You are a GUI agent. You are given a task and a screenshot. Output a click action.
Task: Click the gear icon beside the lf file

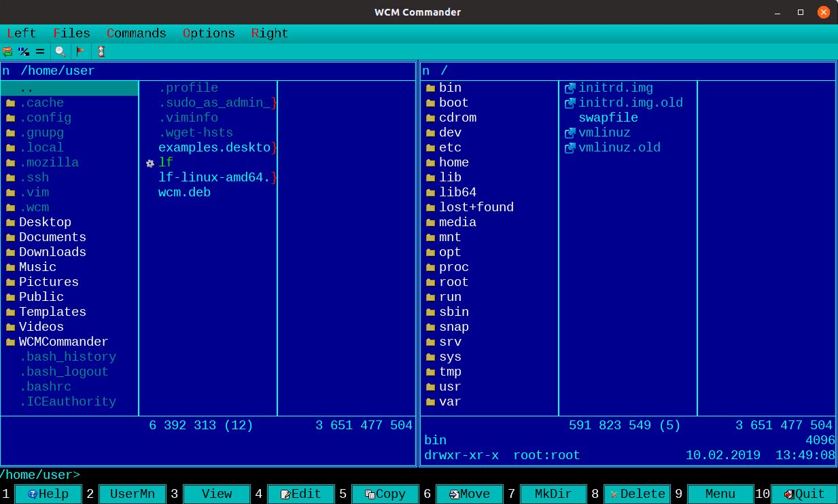click(150, 162)
